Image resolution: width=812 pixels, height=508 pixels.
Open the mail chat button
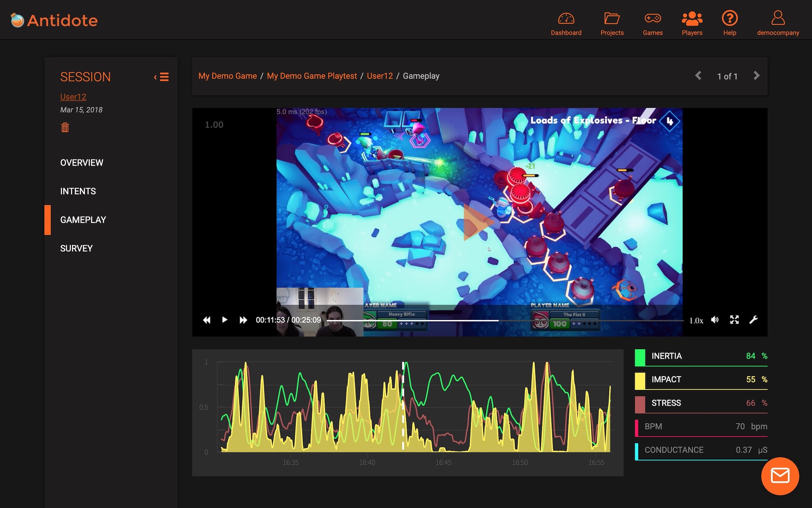pos(780,476)
